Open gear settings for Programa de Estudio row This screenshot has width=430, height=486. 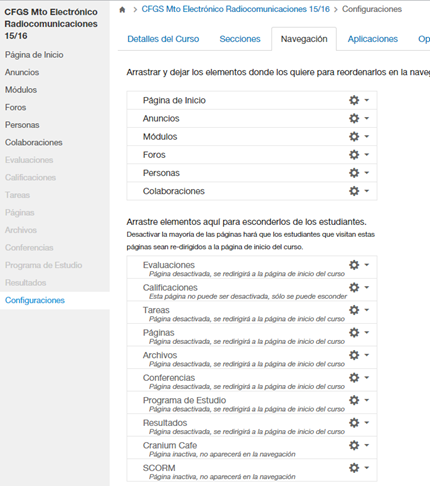click(354, 400)
